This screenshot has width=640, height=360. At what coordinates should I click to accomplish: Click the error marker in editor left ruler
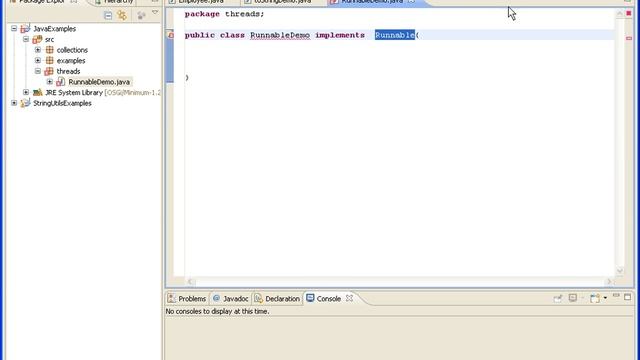171,35
